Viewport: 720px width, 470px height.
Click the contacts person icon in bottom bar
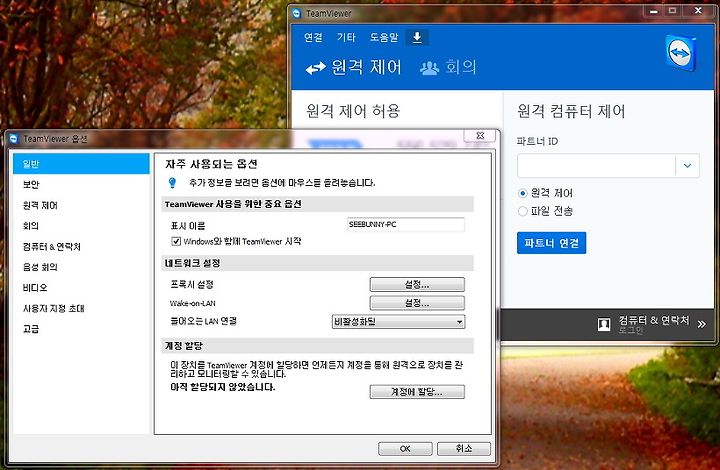coord(604,324)
